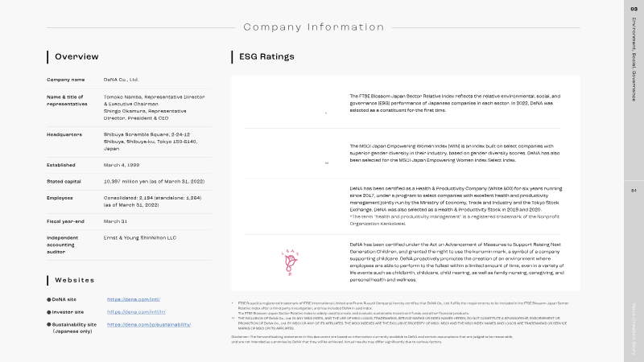Click the pink Kurumin mark logo
This screenshot has width=644, height=362.
point(290,262)
